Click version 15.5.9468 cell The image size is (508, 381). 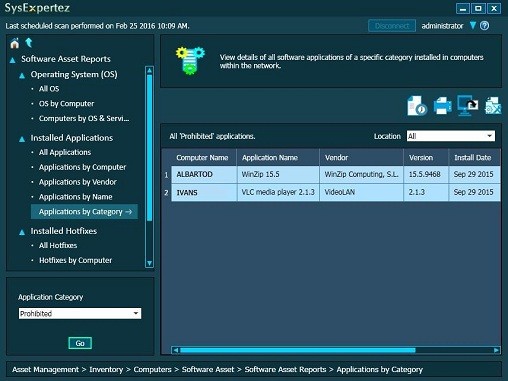click(426, 174)
